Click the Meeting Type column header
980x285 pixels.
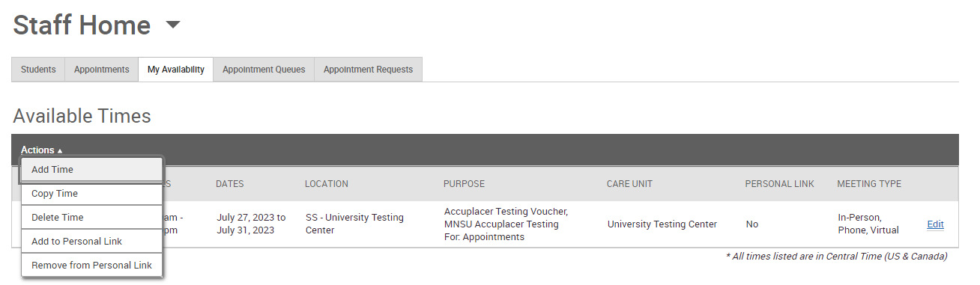click(x=869, y=184)
